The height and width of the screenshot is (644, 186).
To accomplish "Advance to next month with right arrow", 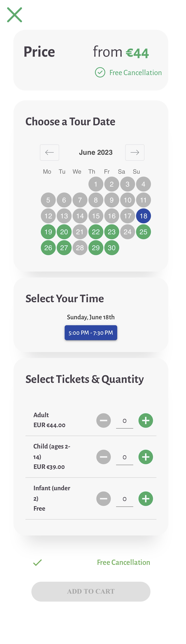I will [x=135, y=152].
